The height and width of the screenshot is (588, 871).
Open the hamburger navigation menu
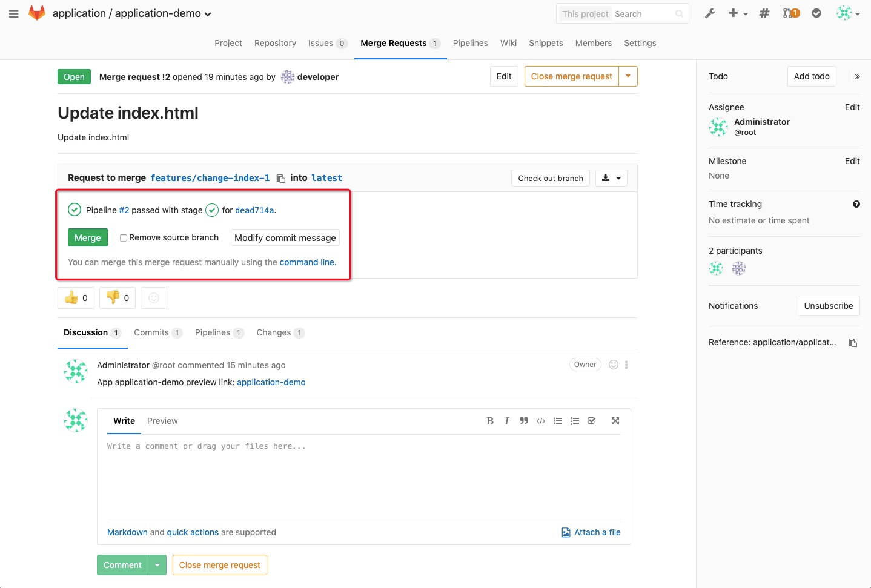(x=13, y=13)
